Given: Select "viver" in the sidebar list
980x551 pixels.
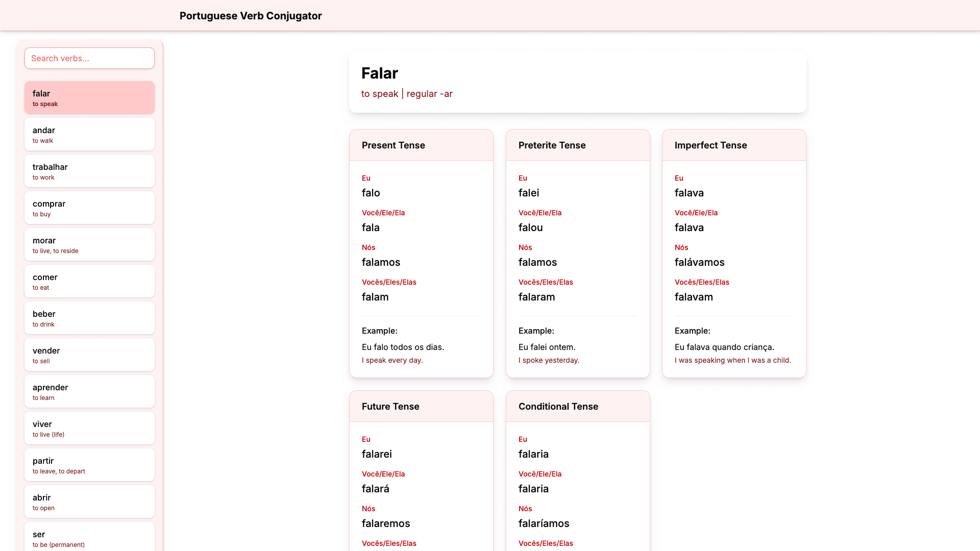Looking at the screenshot, I should pos(89,428).
